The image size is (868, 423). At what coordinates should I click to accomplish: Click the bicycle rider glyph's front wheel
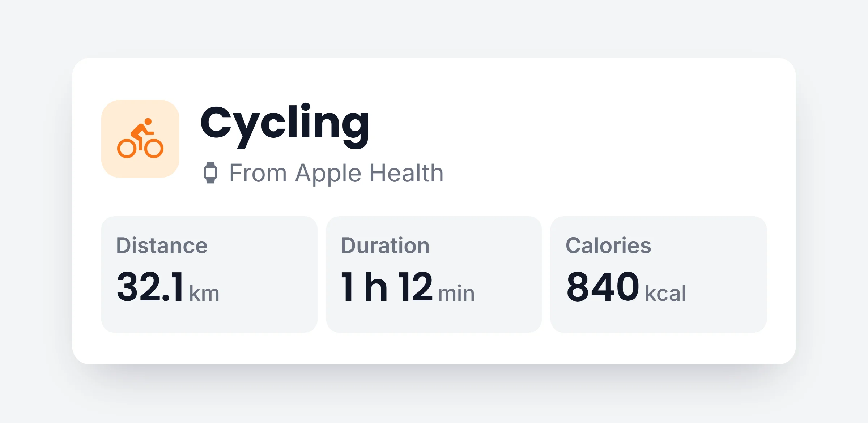(x=154, y=148)
